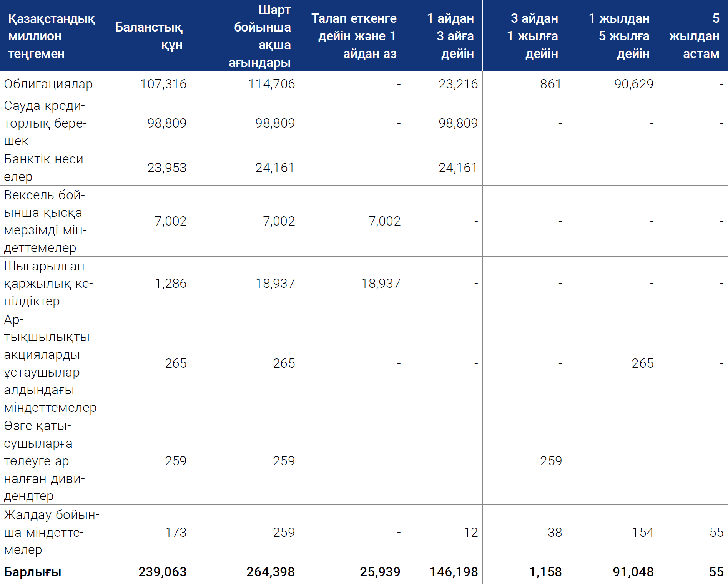Viewport: 728px width, 584px height.
Task: Select the total 264,398
Action: coord(271,572)
